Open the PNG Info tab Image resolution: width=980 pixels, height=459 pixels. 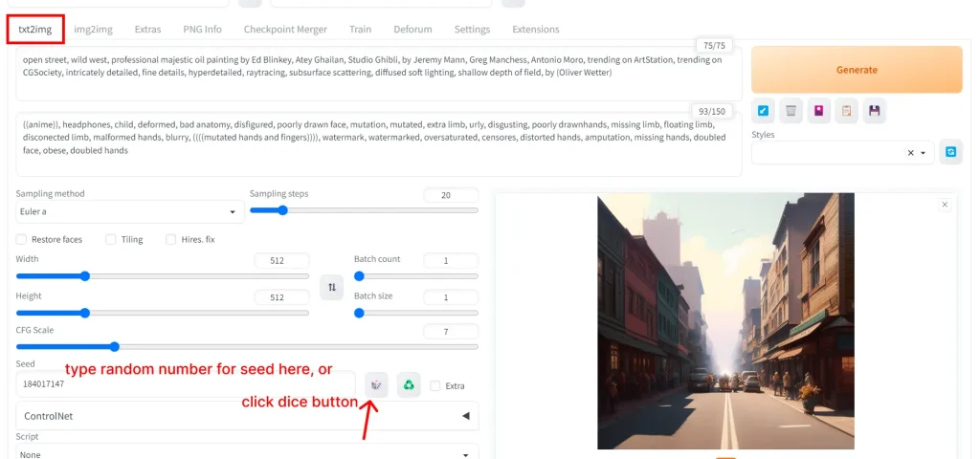pyautogui.click(x=202, y=30)
